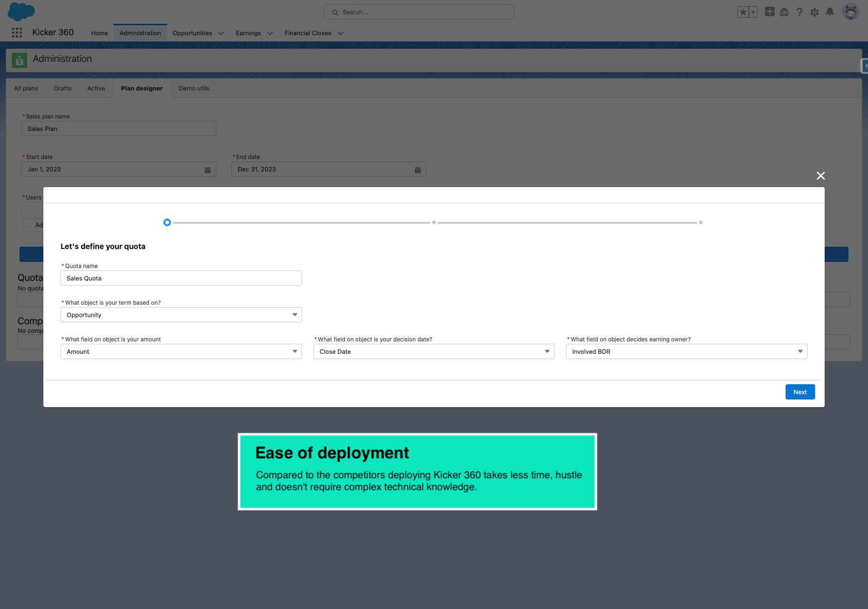868x609 pixels.
Task: Open the Start date calendar picker
Action: point(208,170)
